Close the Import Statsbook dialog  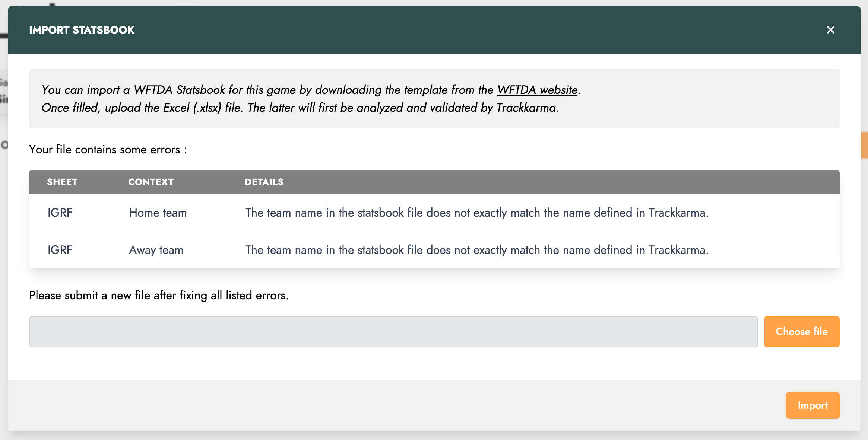tap(830, 30)
